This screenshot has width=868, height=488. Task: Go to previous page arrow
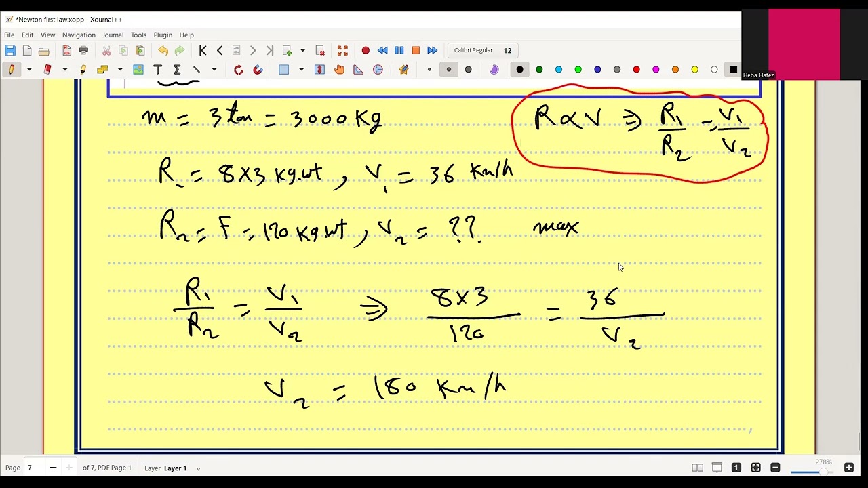click(220, 50)
